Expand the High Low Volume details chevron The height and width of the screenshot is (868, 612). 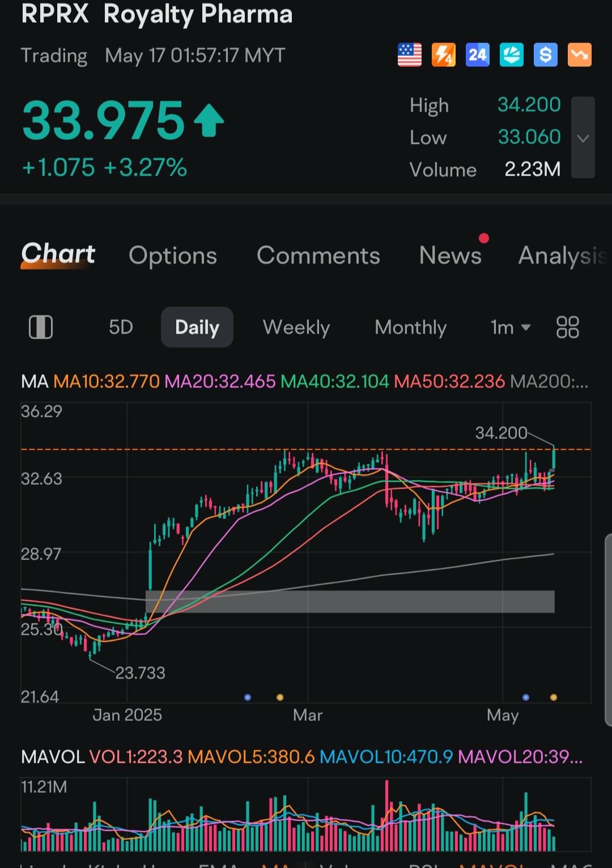583,138
